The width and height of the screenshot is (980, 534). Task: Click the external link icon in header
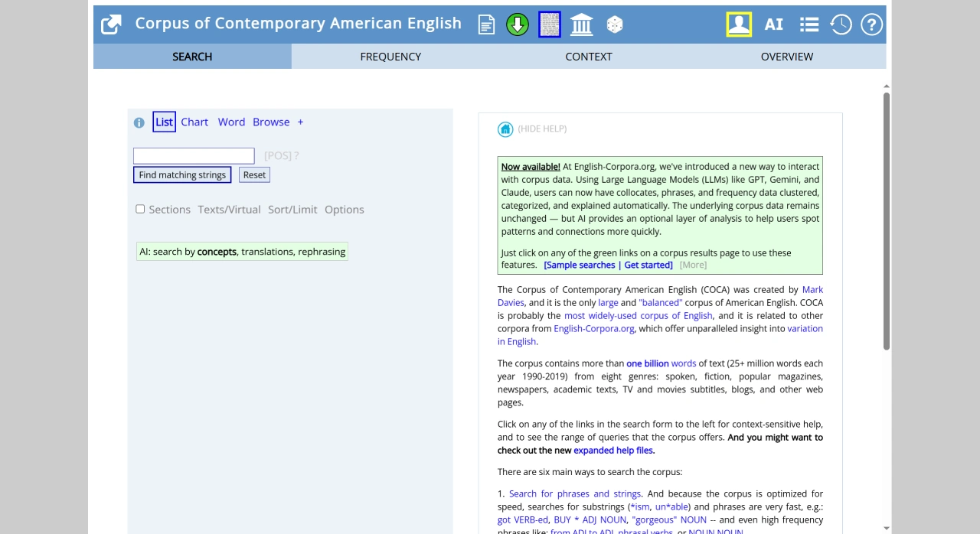(111, 24)
